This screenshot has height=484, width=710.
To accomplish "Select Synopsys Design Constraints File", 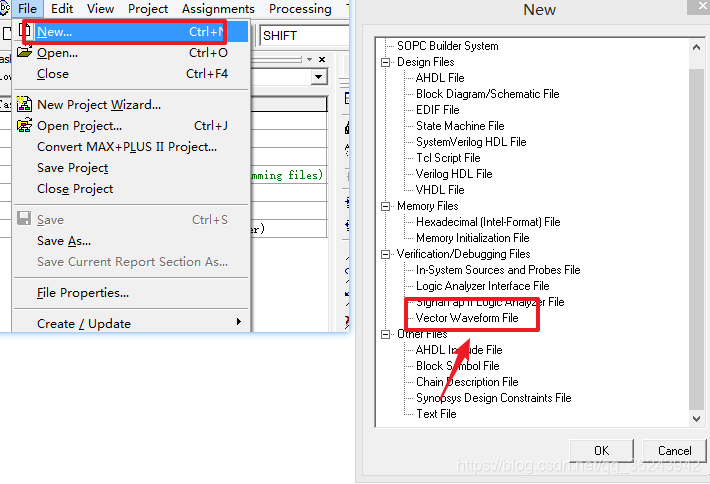I will click(x=494, y=398).
